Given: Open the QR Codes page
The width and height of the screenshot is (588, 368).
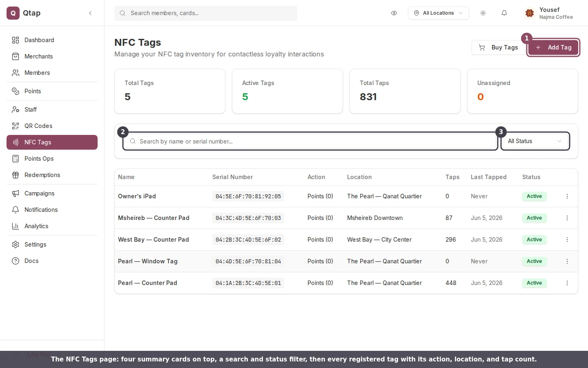Looking at the screenshot, I should (52, 126).
